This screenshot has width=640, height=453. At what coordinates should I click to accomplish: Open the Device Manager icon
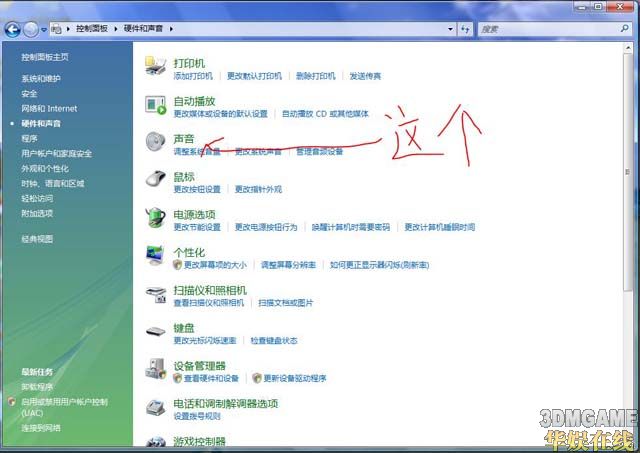click(x=156, y=369)
